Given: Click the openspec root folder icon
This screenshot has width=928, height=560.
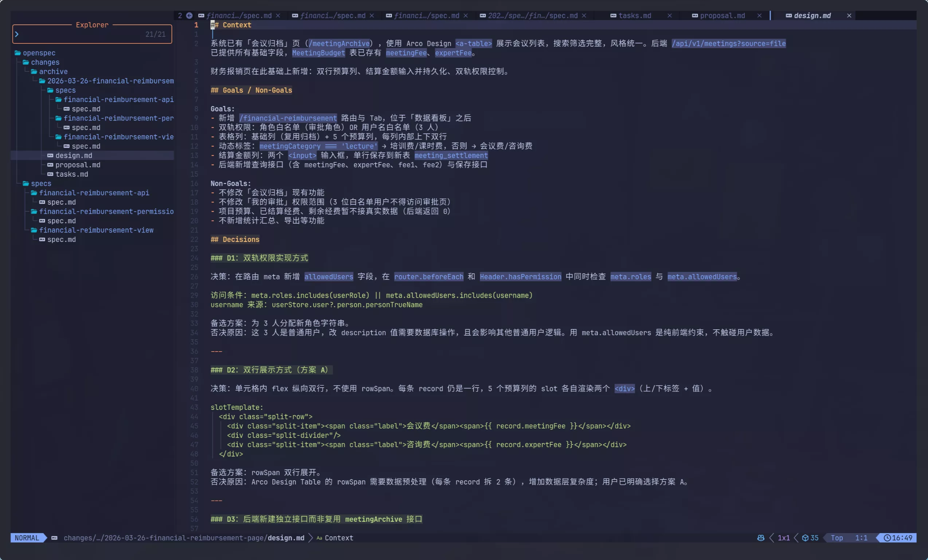Looking at the screenshot, I should coord(18,53).
